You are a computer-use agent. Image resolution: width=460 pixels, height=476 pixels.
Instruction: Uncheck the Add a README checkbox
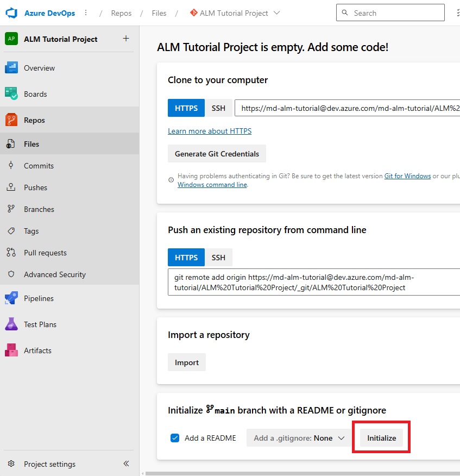pyautogui.click(x=175, y=438)
